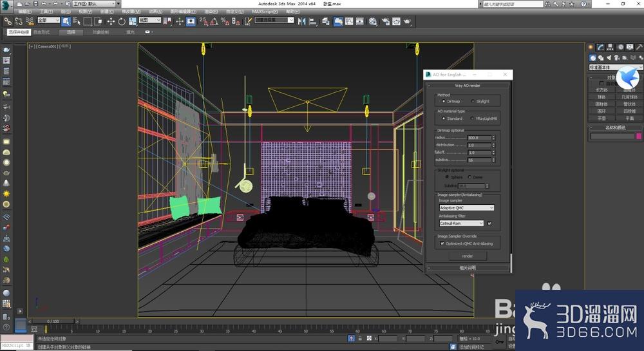Toggle Optimized rQMC Anti-Aliasing checkbox
Image resolution: width=644 pixels, height=351 pixels.
click(x=442, y=243)
